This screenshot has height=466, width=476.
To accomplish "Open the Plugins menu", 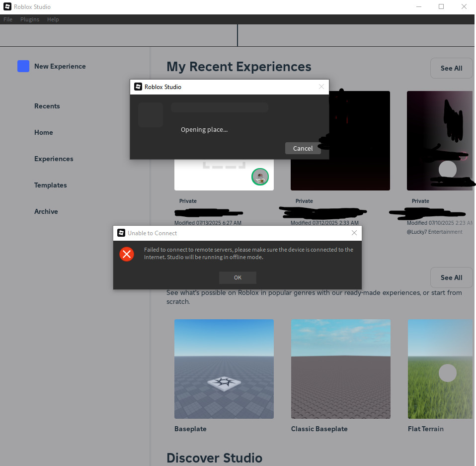I will (x=30, y=19).
